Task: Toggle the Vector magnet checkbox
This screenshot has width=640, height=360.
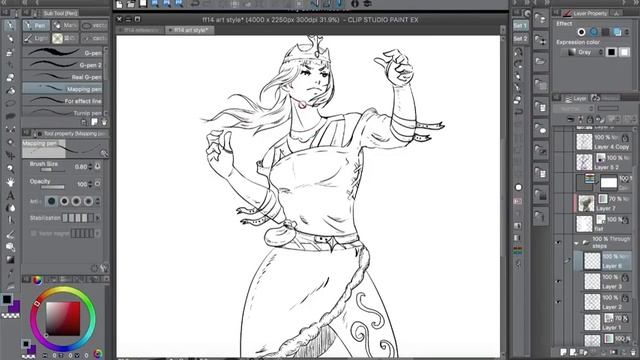Action: click(34, 233)
